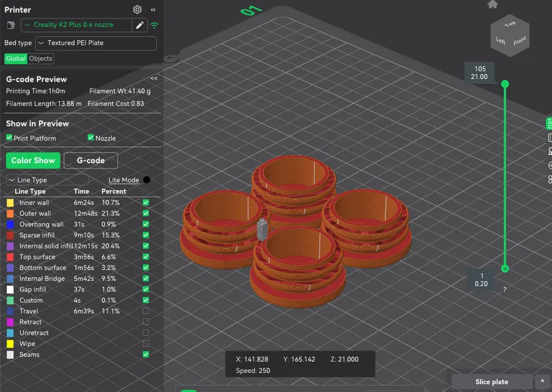Image resolution: width=552 pixels, height=392 pixels.
Task: Click the Percent column header
Action: (x=114, y=191)
